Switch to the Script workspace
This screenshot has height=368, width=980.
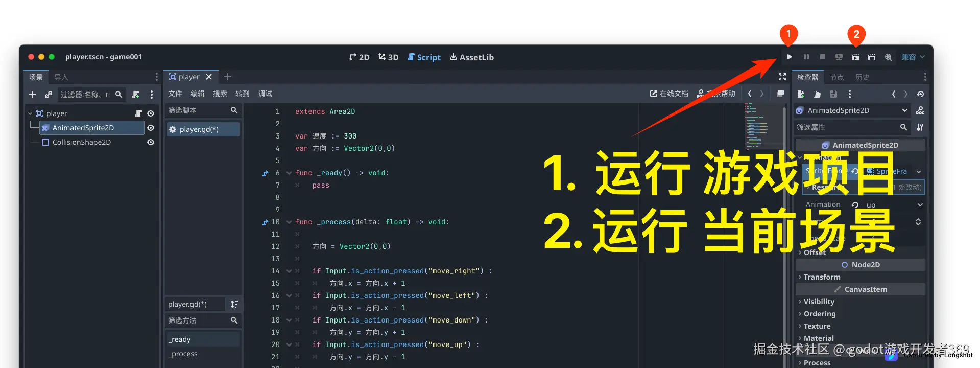424,57
